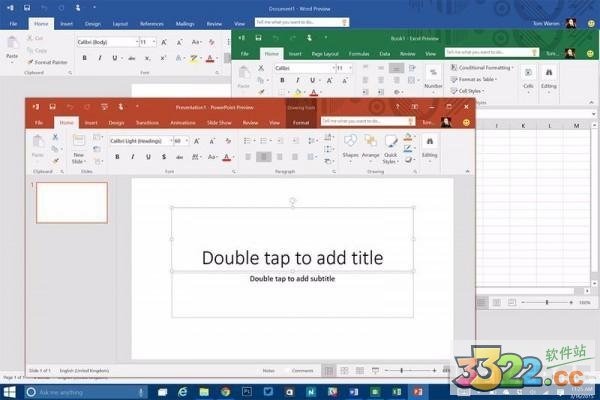Open Transitions tab in PowerPoint
The width and height of the screenshot is (600, 400).
coord(147,122)
